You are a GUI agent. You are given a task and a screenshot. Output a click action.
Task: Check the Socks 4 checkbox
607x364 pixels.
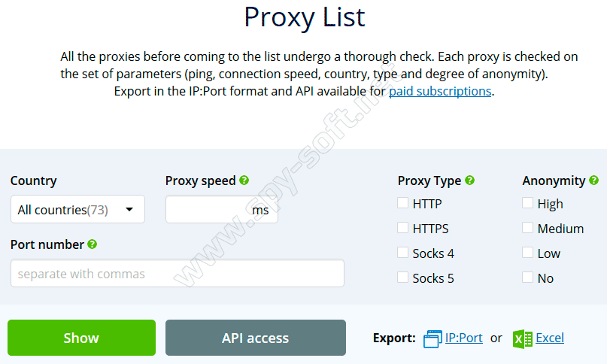(403, 253)
